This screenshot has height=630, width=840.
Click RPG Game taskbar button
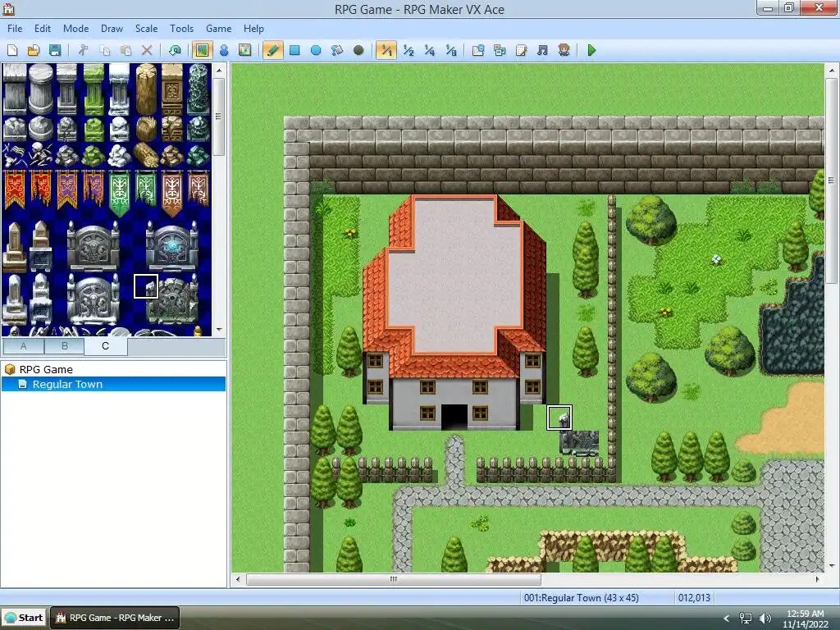tap(115, 618)
